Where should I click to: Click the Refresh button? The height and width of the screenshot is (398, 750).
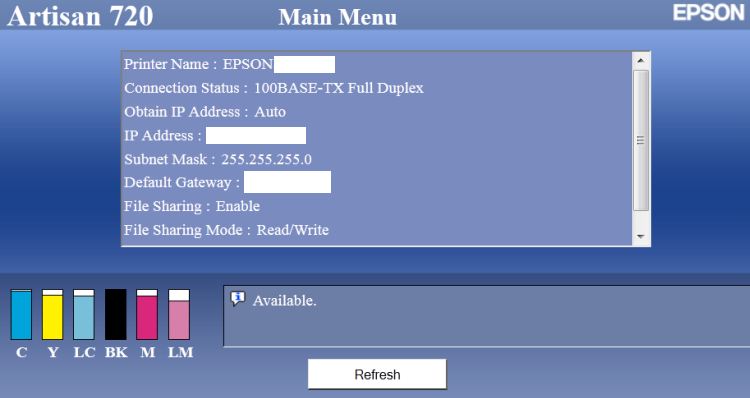(x=377, y=374)
